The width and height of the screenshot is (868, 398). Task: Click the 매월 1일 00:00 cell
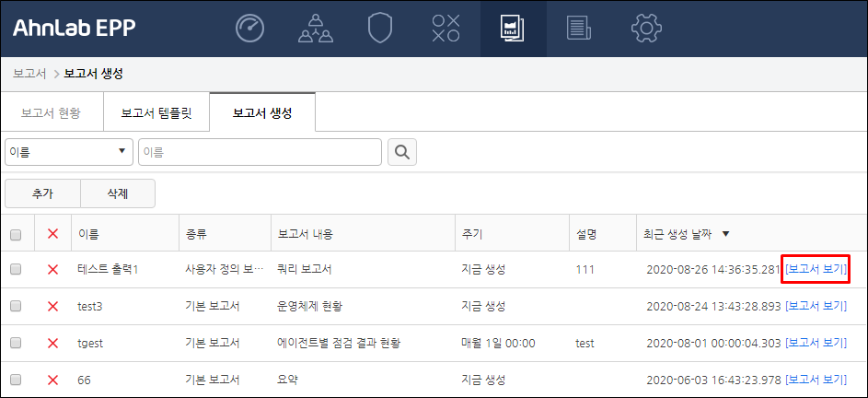click(498, 343)
